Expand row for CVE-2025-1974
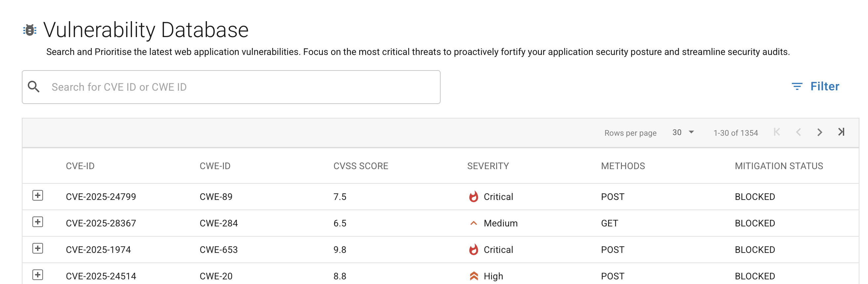Viewport: 868px width, 284px height. click(x=38, y=249)
